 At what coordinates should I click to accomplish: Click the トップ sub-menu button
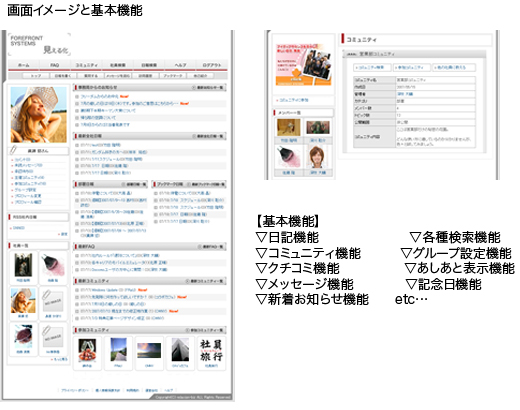coord(36,76)
